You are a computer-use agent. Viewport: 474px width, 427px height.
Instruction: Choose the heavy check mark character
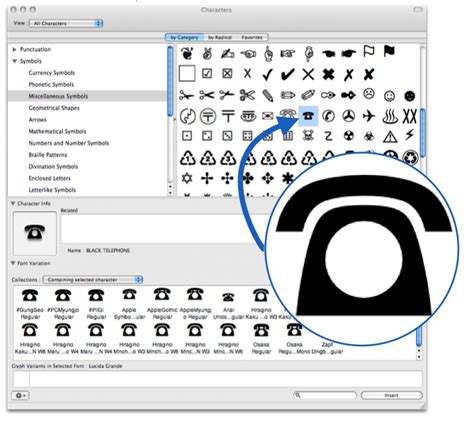click(288, 75)
